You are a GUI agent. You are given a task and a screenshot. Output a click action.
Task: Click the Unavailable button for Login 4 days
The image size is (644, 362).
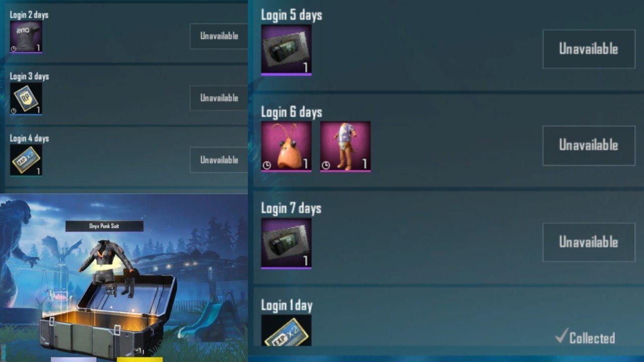click(219, 160)
